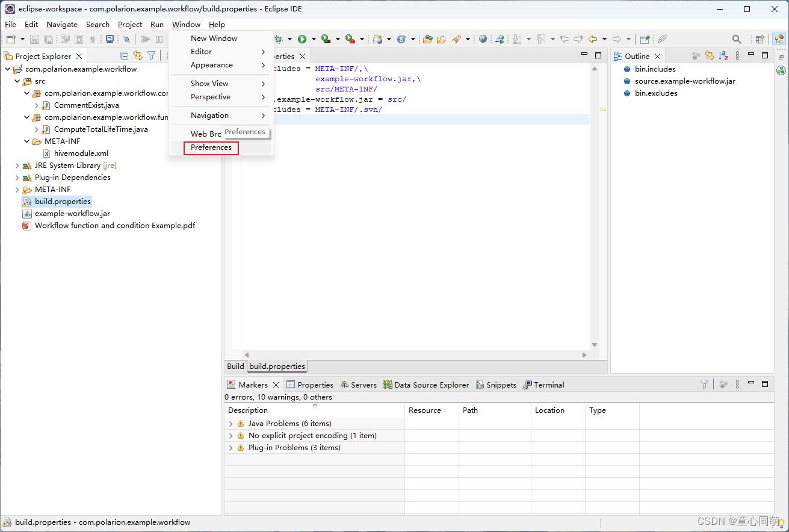Switch to the Build tab below editor
This screenshot has width=789, height=532.
[x=235, y=366]
